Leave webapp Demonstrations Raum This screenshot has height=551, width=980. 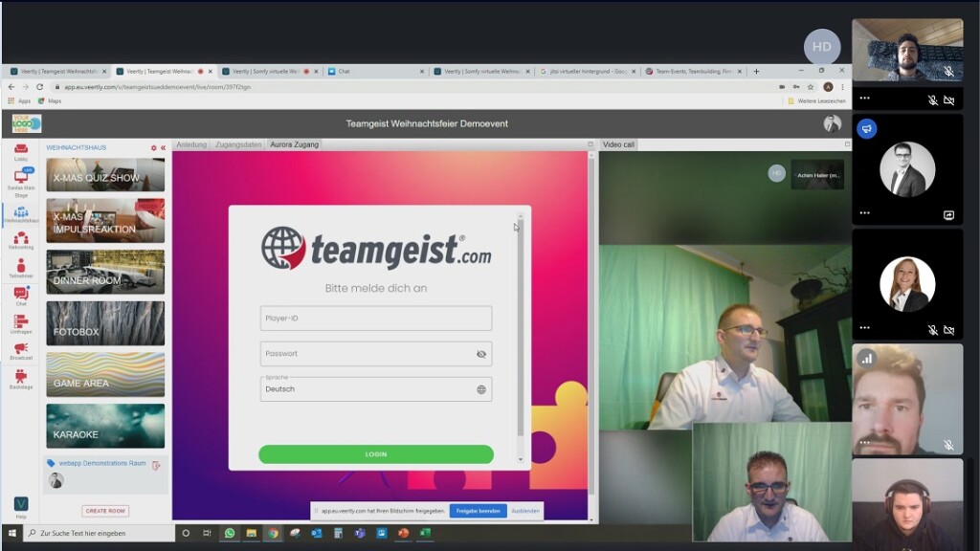[x=156, y=464]
